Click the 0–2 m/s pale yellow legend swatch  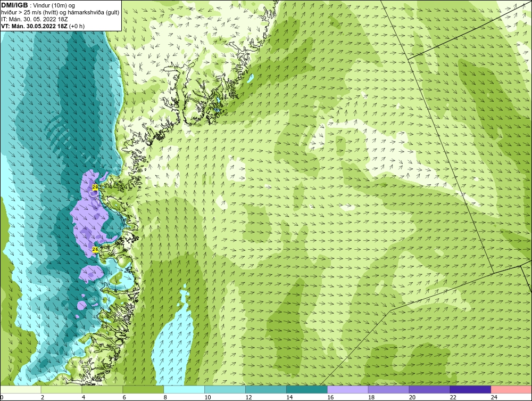click(x=21, y=389)
